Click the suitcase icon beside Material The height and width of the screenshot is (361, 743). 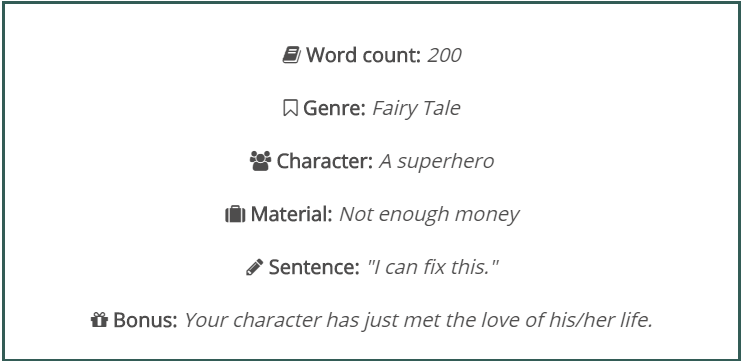[235, 214]
